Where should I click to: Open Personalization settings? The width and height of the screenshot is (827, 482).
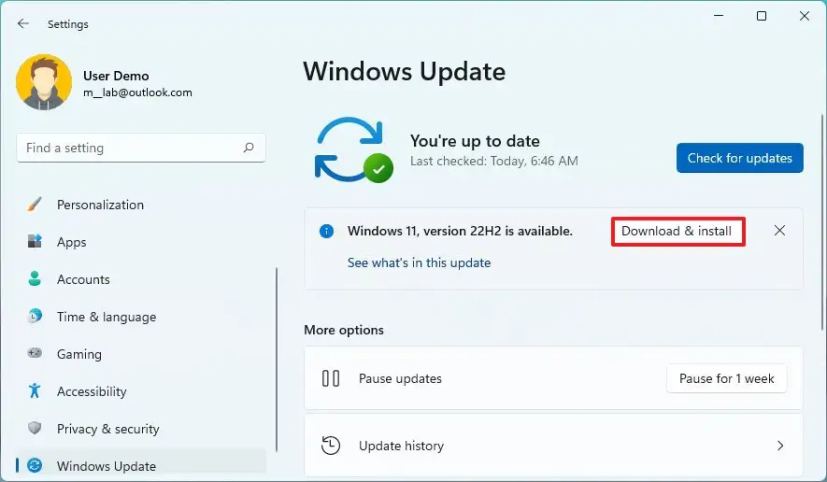tap(100, 205)
